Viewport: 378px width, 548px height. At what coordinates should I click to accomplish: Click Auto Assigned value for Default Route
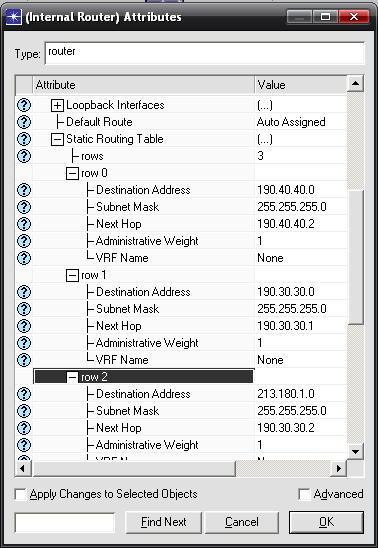point(291,122)
